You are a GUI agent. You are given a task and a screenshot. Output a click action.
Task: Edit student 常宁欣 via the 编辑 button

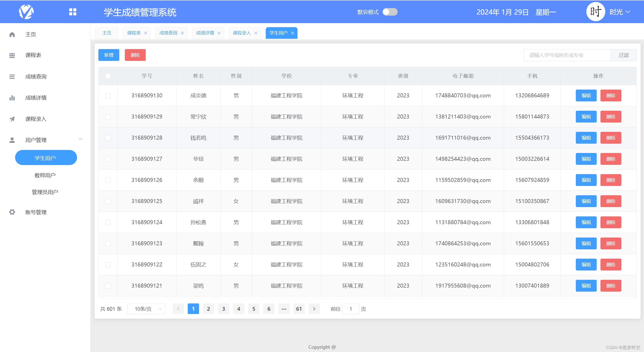pyautogui.click(x=586, y=116)
